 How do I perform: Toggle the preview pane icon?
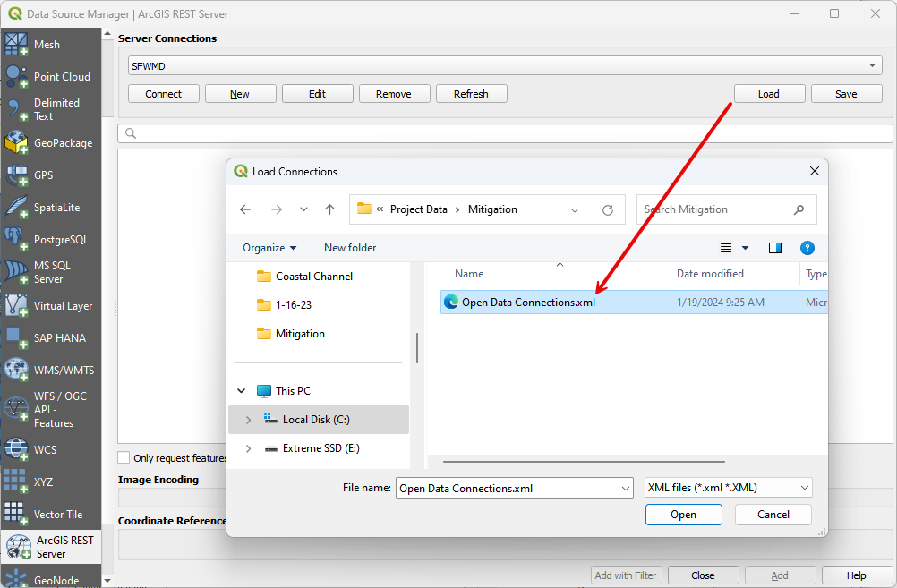point(775,248)
